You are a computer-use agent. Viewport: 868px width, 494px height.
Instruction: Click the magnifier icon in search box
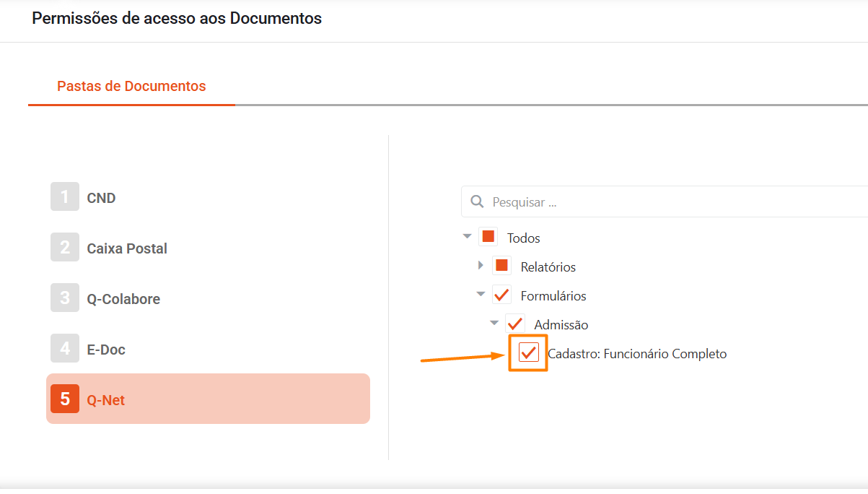pyautogui.click(x=477, y=202)
